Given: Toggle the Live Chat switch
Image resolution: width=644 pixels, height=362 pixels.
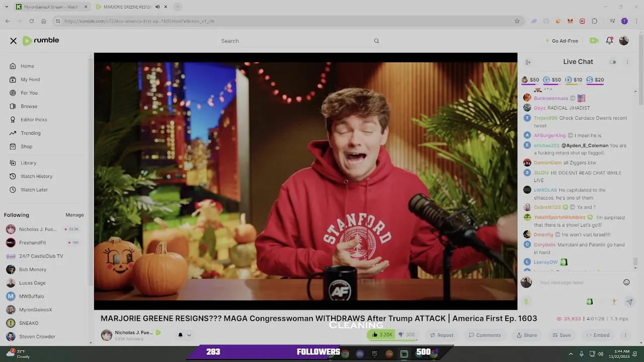Looking at the screenshot, I should pos(613,62).
